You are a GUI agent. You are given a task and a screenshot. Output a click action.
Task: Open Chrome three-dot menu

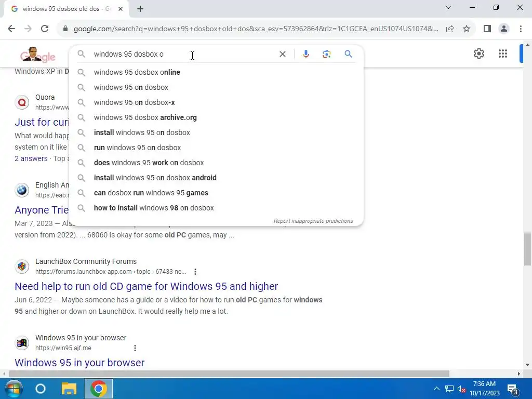tap(521, 29)
